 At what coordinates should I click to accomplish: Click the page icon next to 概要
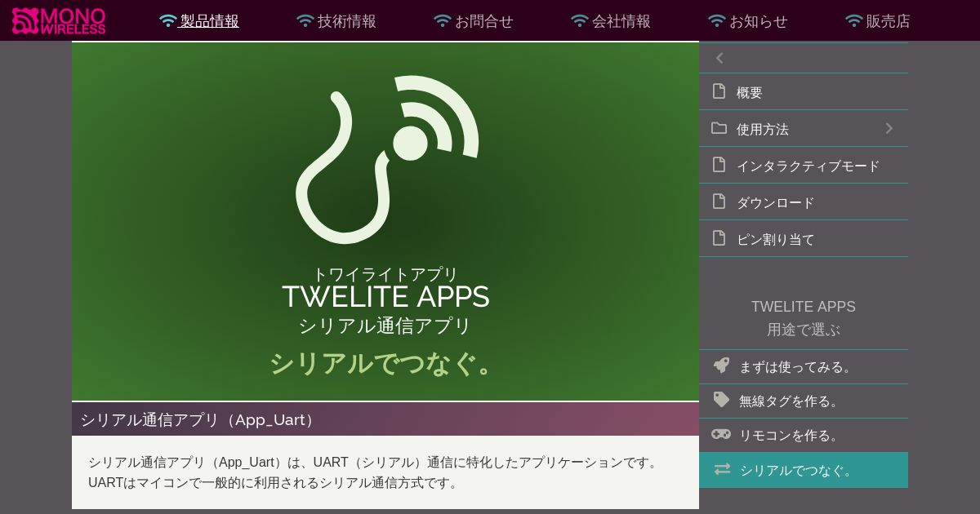[719, 91]
